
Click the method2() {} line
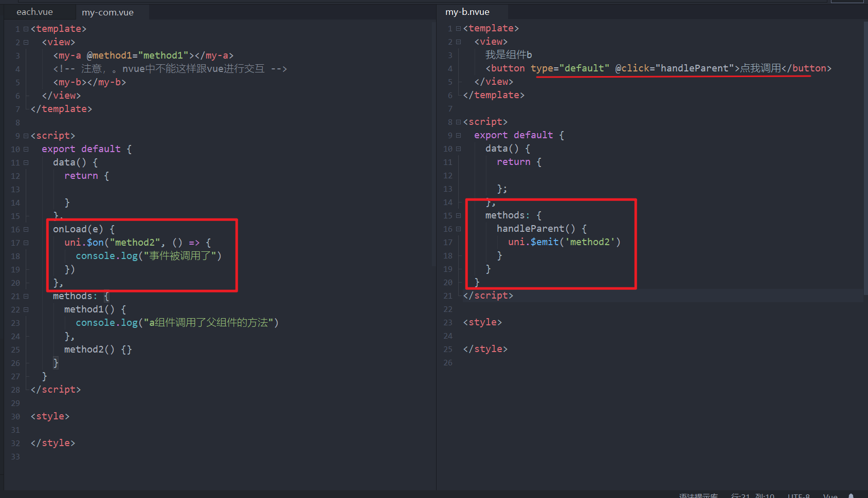[x=98, y=349]
